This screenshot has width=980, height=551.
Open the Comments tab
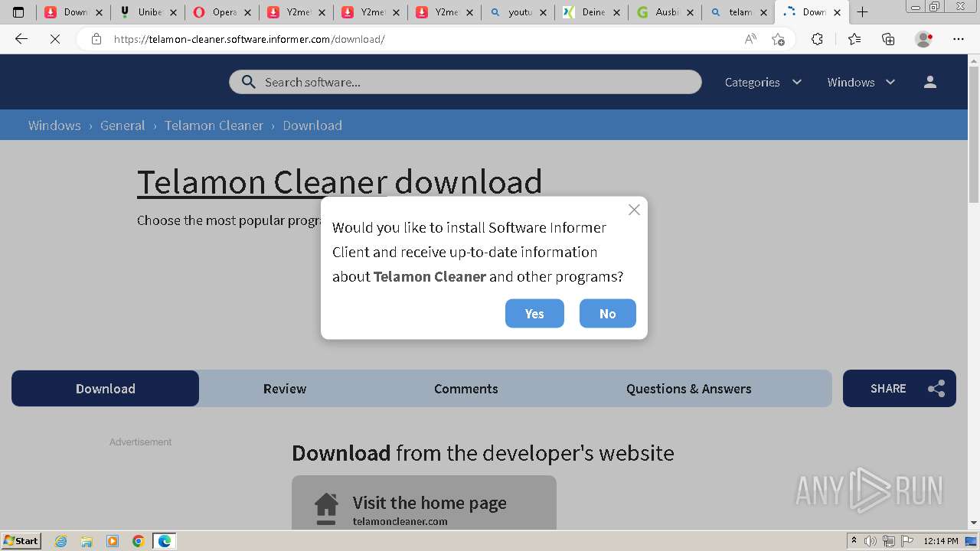click(x=466, y=389)
